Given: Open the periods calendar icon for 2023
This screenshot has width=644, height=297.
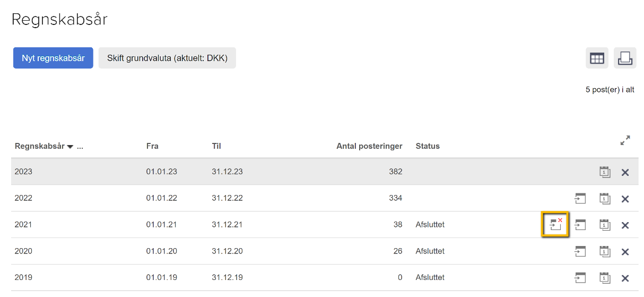Looking at the screenshot, I should (605, 172).
